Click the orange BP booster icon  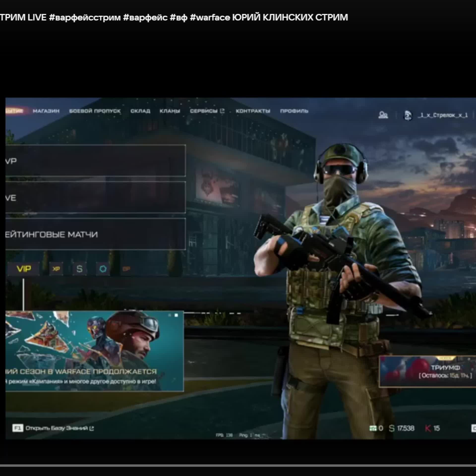(x=126, y=269)
